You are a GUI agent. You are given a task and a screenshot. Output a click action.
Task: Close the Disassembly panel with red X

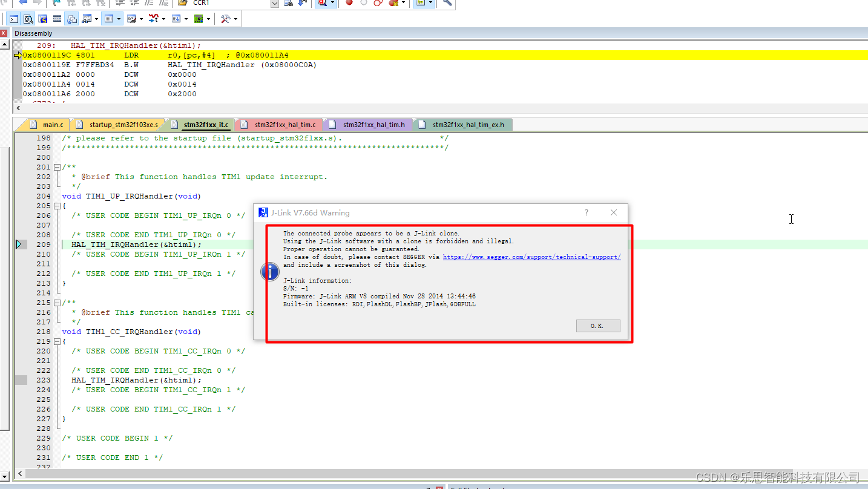pos(4,33)
